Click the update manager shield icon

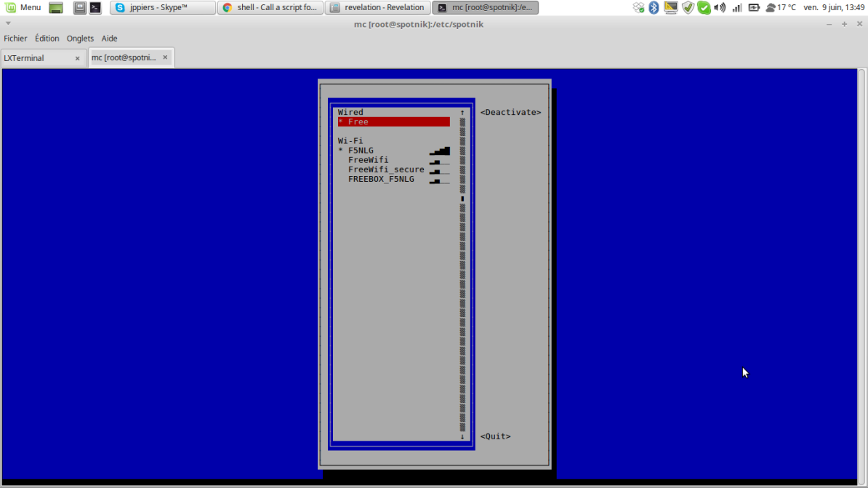[x=688, y=7]
